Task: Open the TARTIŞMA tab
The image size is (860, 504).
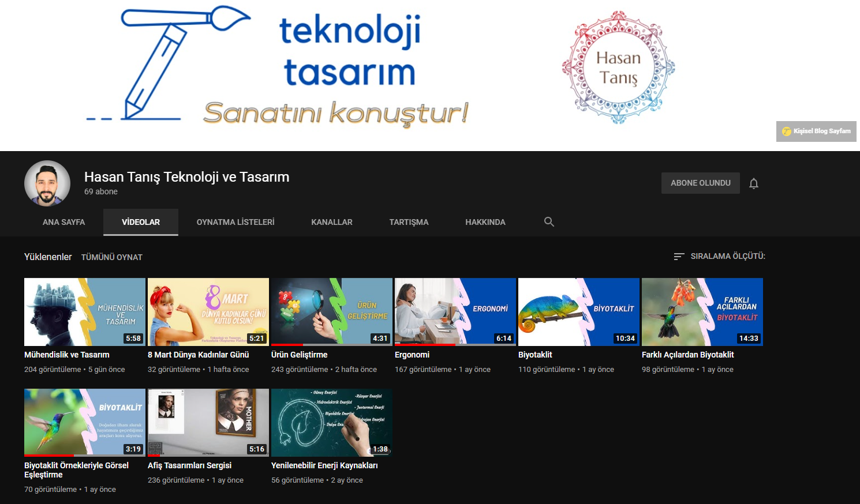Action: click(x=409, y=222)
